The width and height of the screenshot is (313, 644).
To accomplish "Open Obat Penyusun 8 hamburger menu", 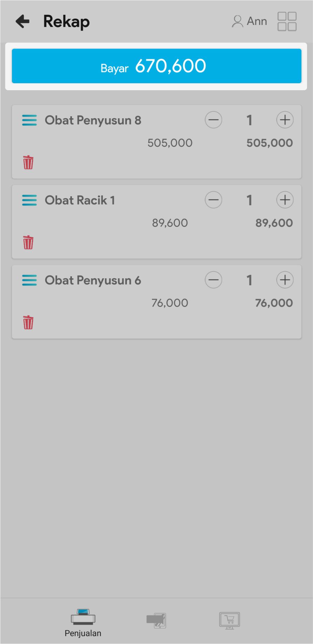I will coord(29,120).
